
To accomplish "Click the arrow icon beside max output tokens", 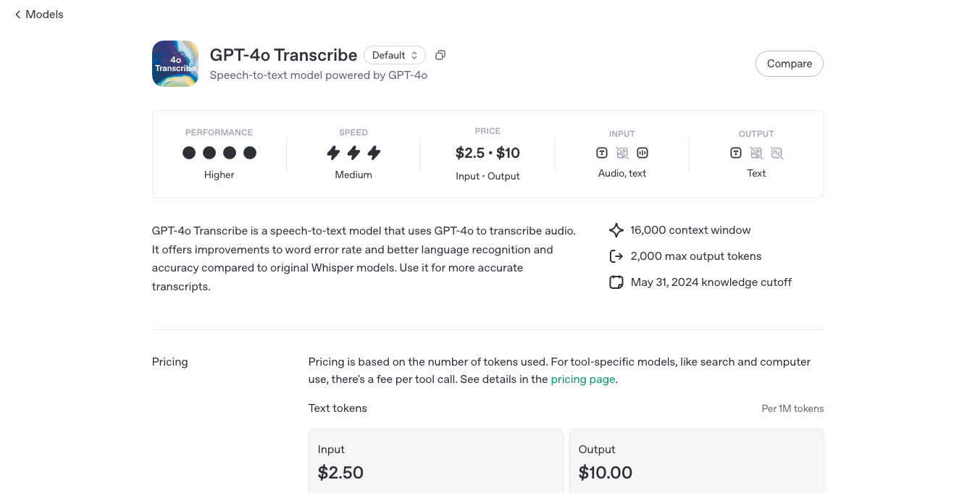I will 616,256.
